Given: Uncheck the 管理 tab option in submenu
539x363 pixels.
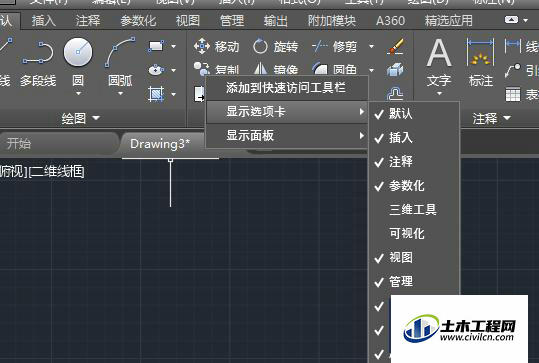Looking at the screenshot, I should [414, 282].
